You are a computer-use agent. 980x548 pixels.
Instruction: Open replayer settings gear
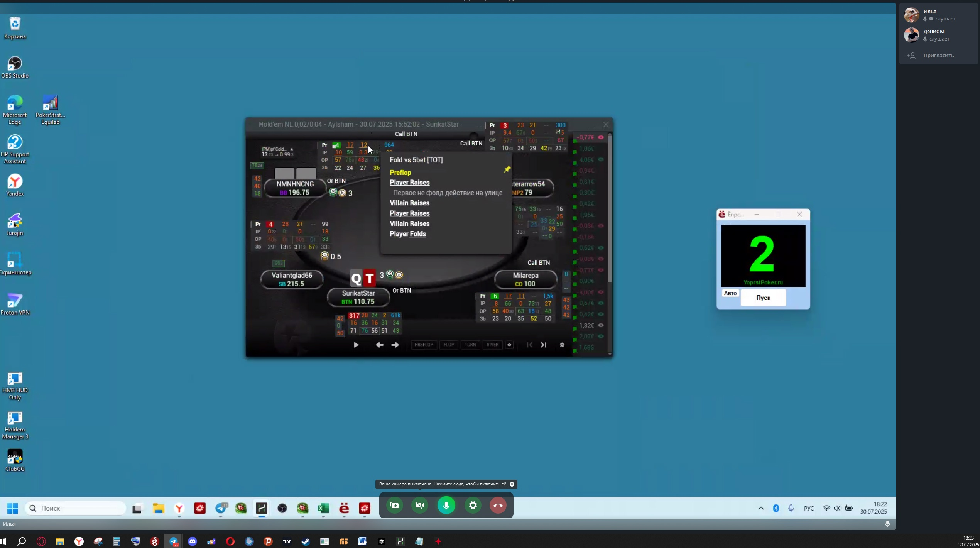click(562, 345)
